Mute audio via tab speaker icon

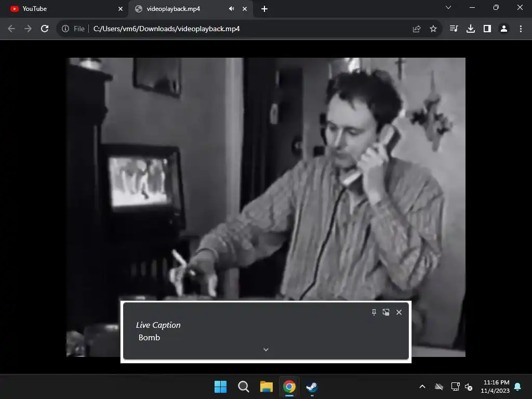pos(231,9)
